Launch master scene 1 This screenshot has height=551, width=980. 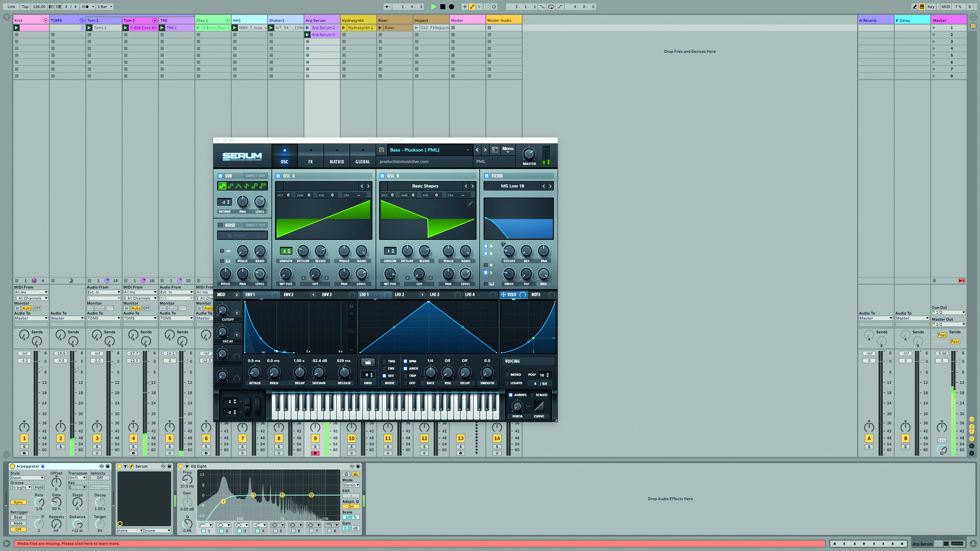coord(934,28)
